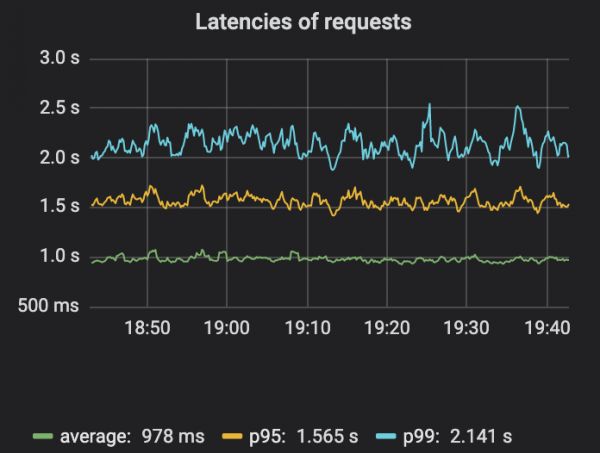The width and height of the screenshot is (600, 453).
Task: Click the tall p99 spike after 19:20
Action: coord(429,105)
